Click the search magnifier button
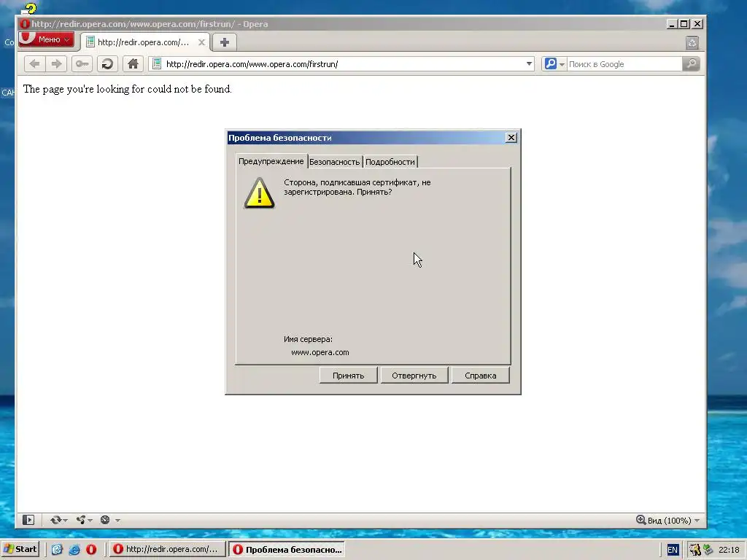Screen dimensions: 747x560 691,64
